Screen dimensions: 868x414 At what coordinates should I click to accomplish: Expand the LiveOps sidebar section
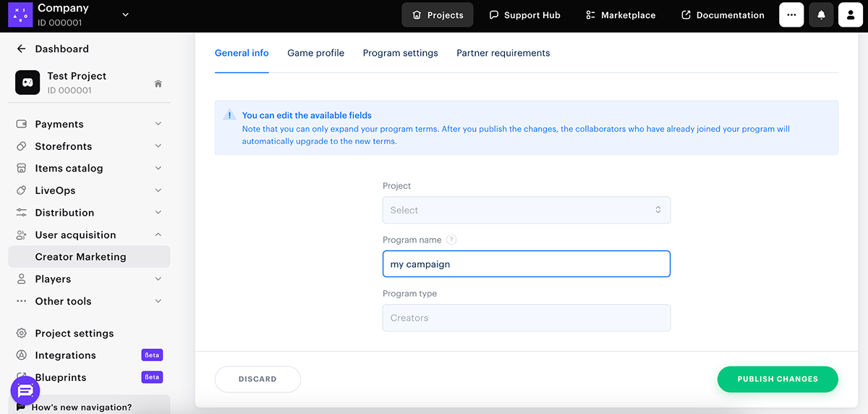158,191
